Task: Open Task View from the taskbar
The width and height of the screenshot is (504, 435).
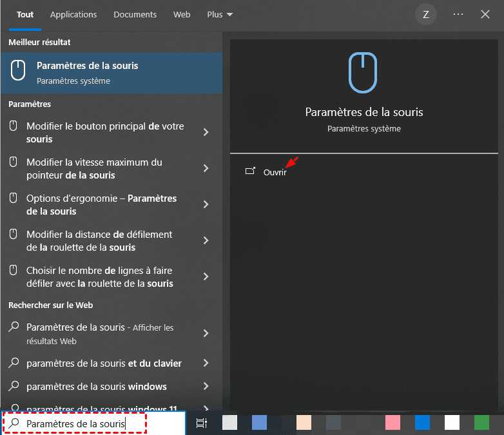Action: click(x=202, y=423)
